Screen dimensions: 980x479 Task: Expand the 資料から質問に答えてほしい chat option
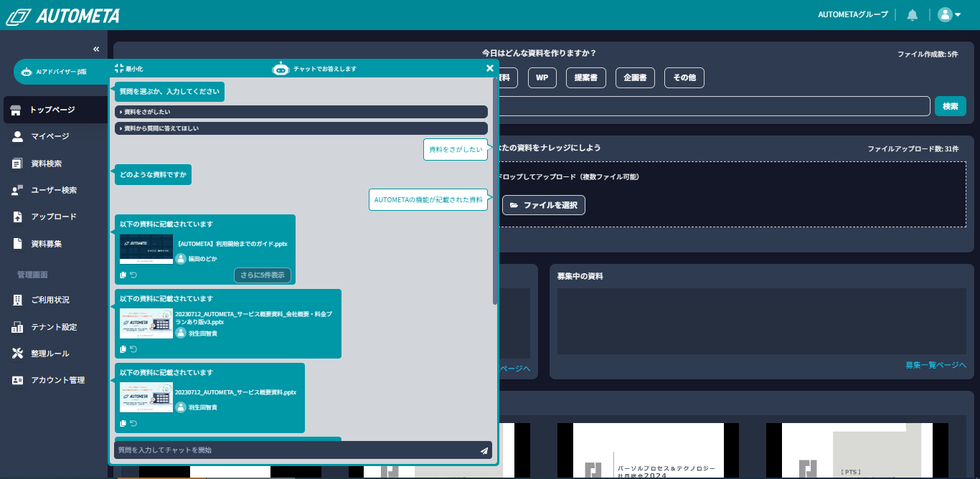(x=301, y=128)
